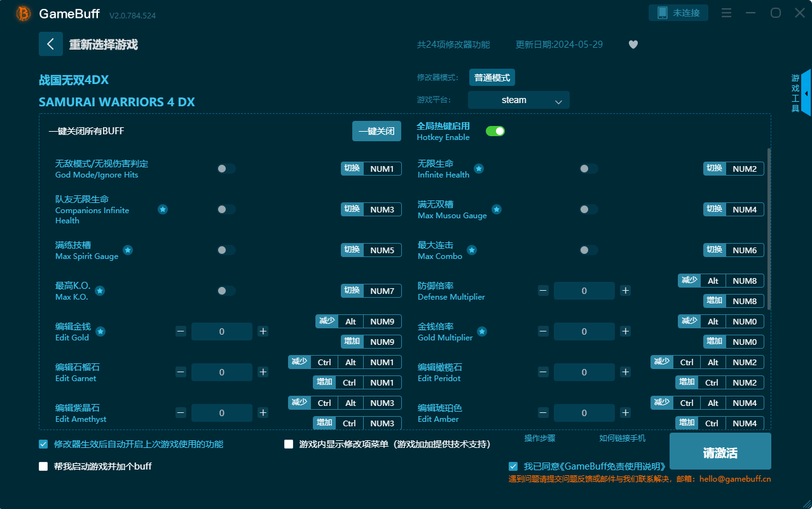Click star icon beside Max Musou Gauge

coord(497,209)
